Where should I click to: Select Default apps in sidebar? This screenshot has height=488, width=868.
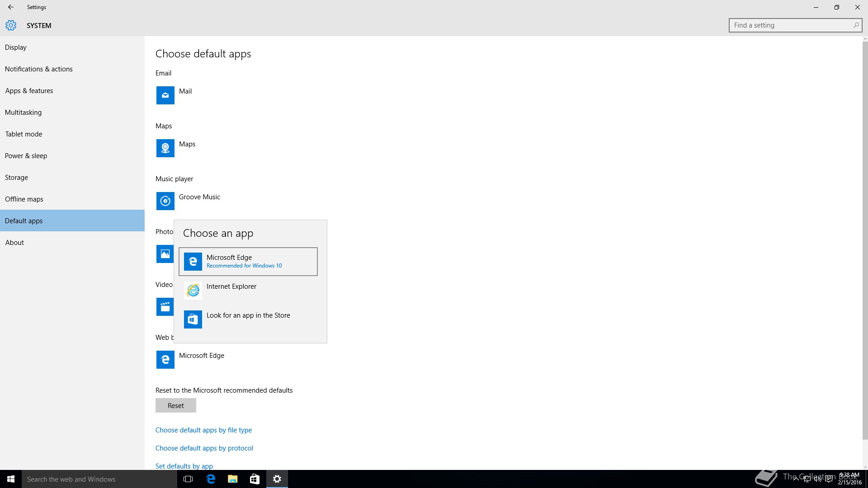point(72,221)
